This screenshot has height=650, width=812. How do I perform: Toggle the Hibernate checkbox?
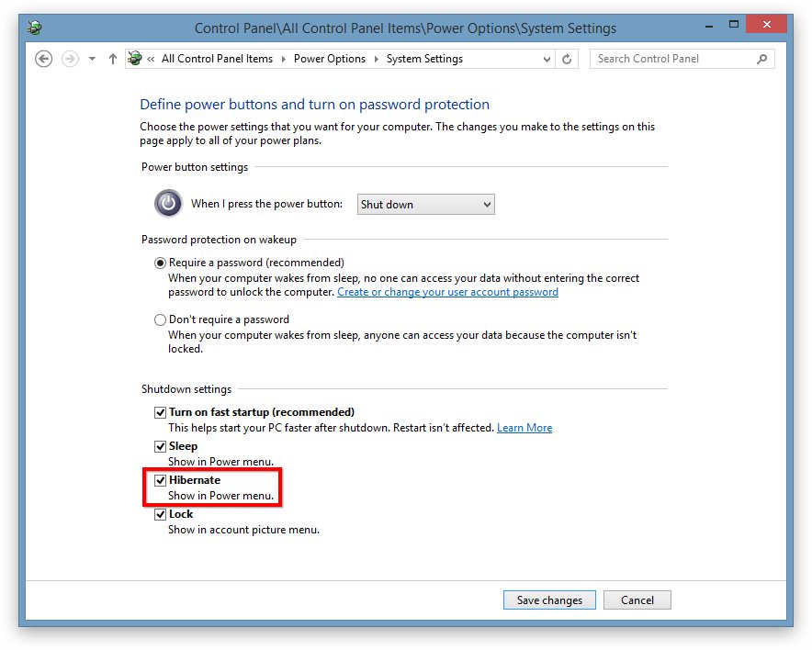pos(160,480)
